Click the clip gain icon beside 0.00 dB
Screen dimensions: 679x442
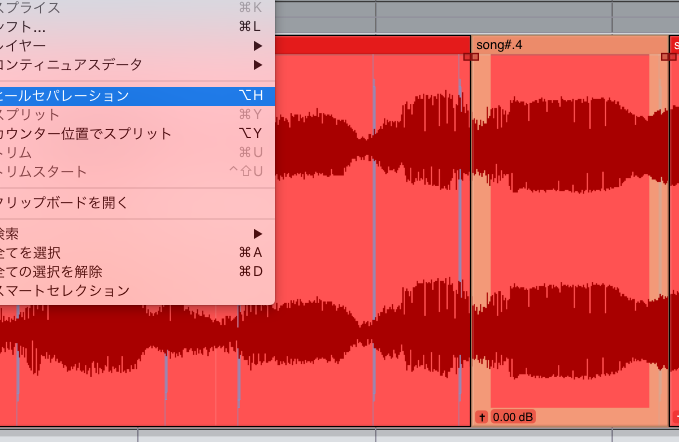coord(482,417)
